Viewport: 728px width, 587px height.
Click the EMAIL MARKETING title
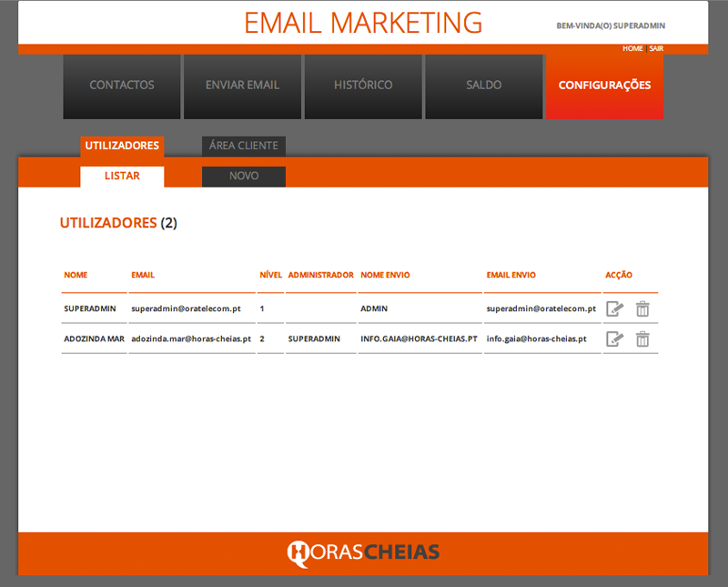click(363, 22)
